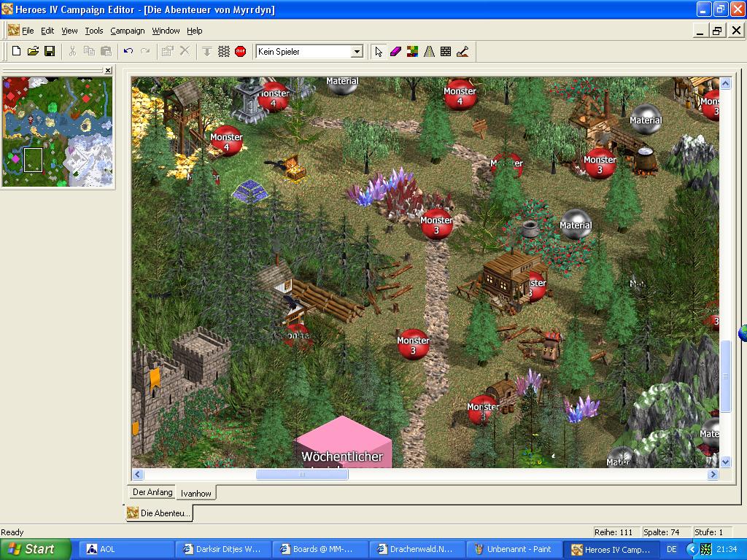
Task: Open the Kein Spieler player dropdown
Action: tap(356, 52)
